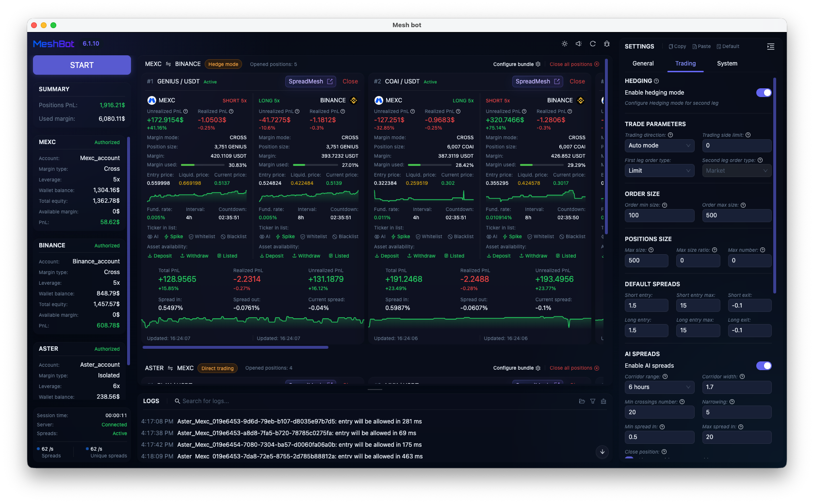Click the Binance logo on GENIUS card

(354, 100)
